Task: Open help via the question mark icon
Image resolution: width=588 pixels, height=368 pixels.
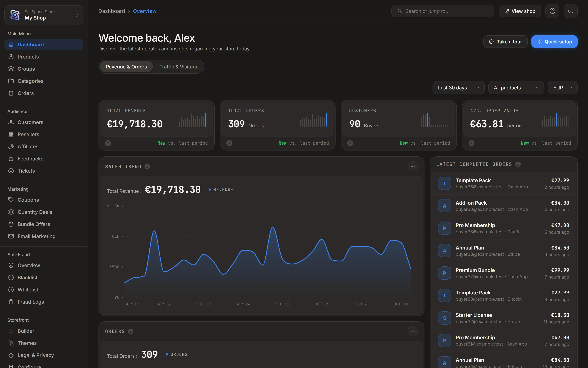Action: [x=552, y=11]
